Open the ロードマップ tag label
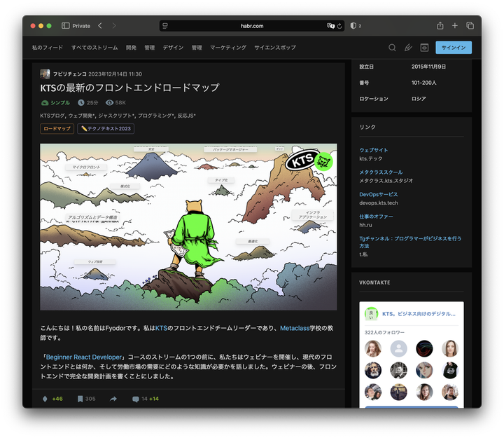The height and width of the screenshot is (438, 504). pos(57,129)
